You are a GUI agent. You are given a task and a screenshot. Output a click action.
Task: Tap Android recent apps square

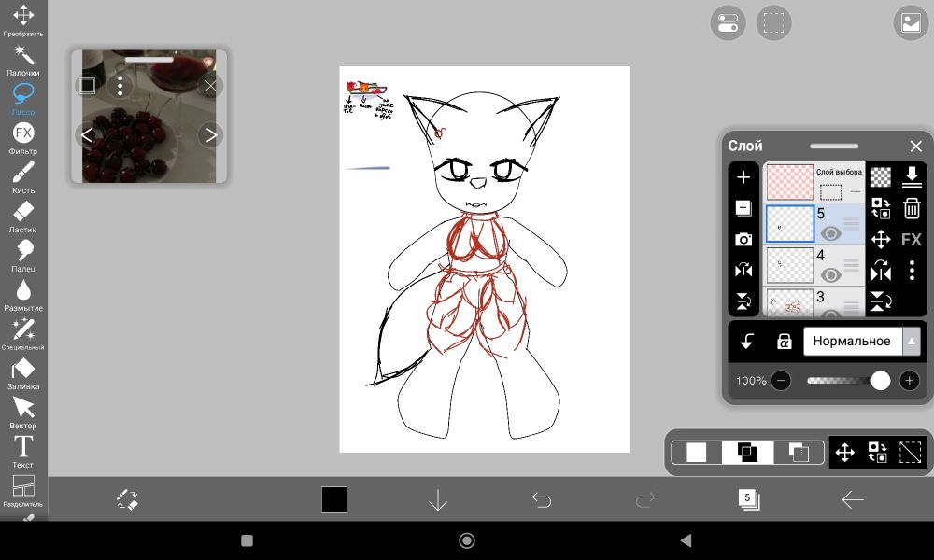pyautogui.click(x=247, y=540)
